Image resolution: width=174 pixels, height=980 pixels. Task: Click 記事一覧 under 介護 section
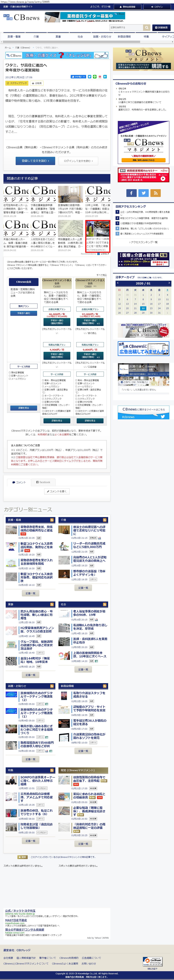pos(83,588)
